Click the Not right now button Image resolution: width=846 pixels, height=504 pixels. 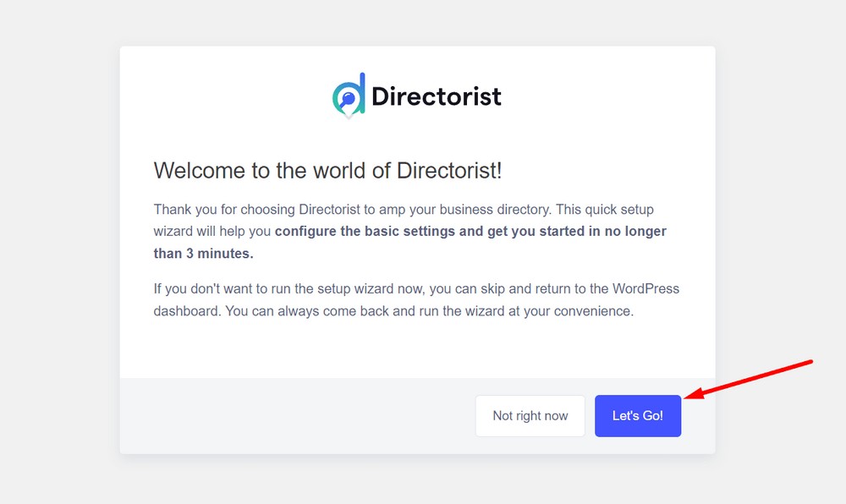coord(530,415)
